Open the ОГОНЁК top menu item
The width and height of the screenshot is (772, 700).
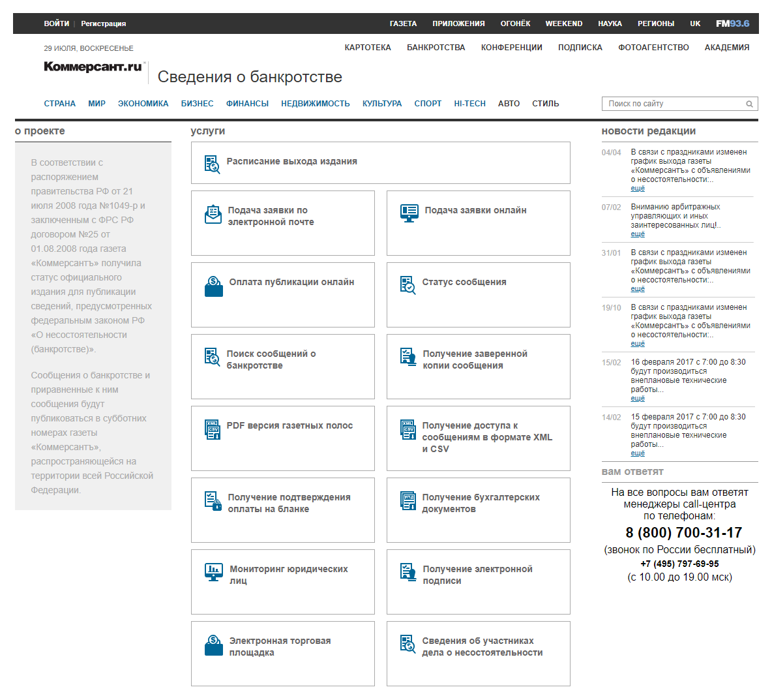tap(516, 23)
